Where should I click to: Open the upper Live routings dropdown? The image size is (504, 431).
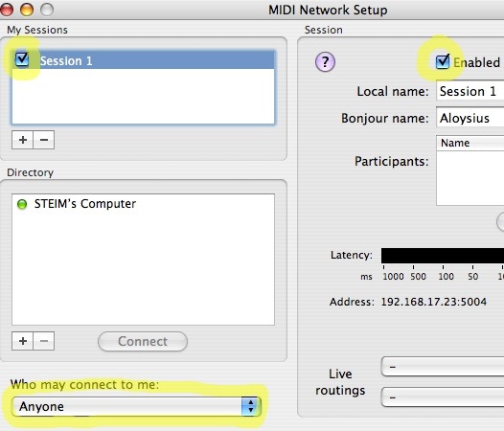(x=443, y=367)
